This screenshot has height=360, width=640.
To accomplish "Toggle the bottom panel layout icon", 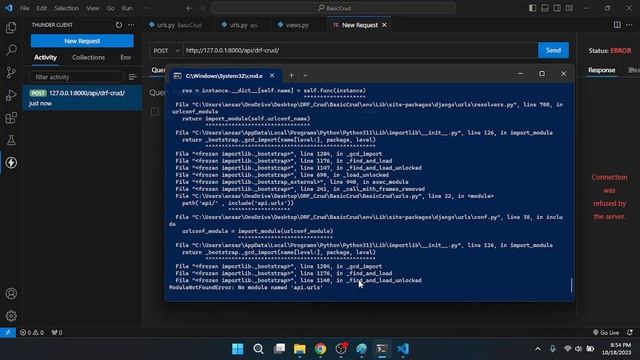I will pyautogui.click(x=544, y=8).
